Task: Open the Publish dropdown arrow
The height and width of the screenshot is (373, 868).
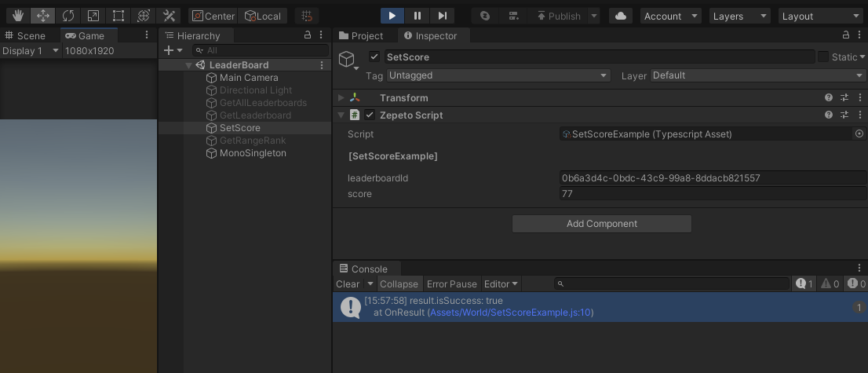Action: (594, 16)
